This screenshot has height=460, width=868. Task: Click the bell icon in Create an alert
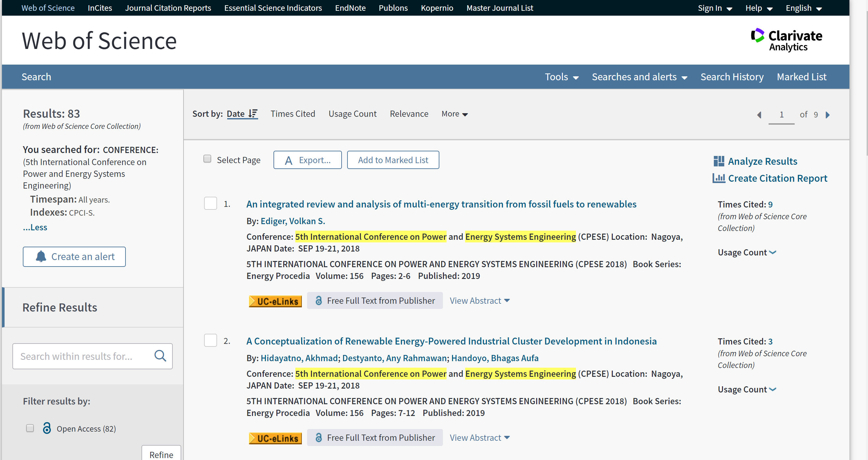click(x=41, y=257)
